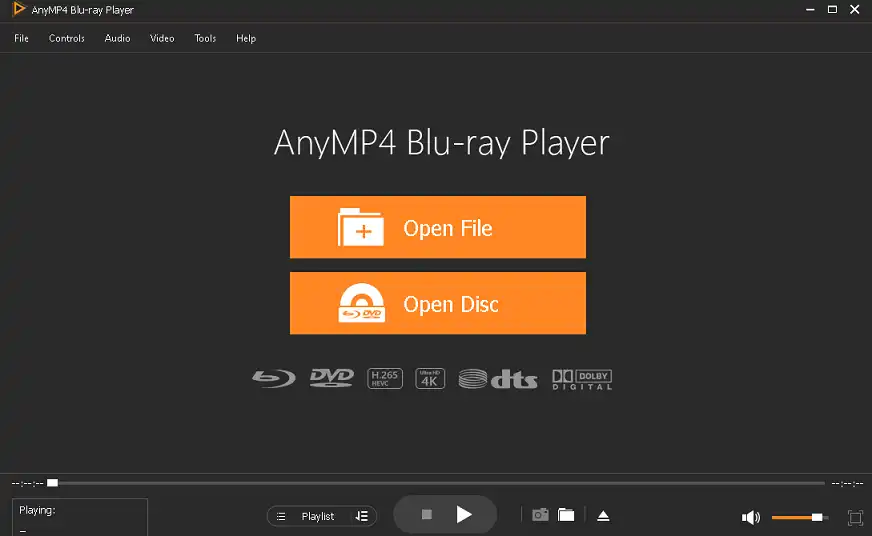
Task: Open the File menu
Action: pyautogui.click(x=21, y=38)
